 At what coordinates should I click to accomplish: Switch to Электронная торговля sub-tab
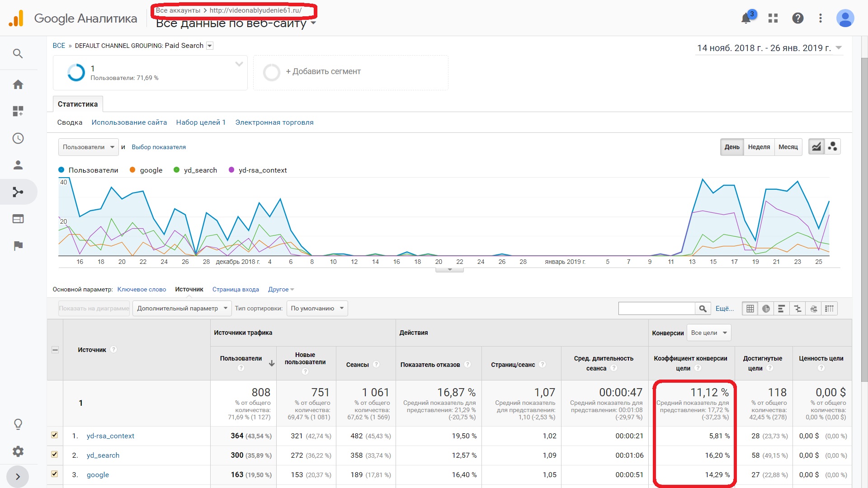[274, 122]
